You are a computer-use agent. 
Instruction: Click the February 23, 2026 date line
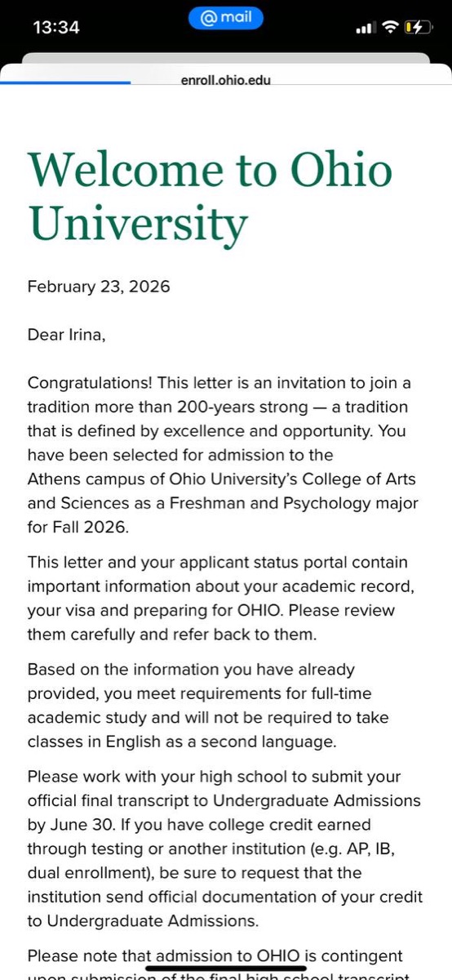click(x=99, y=287)
